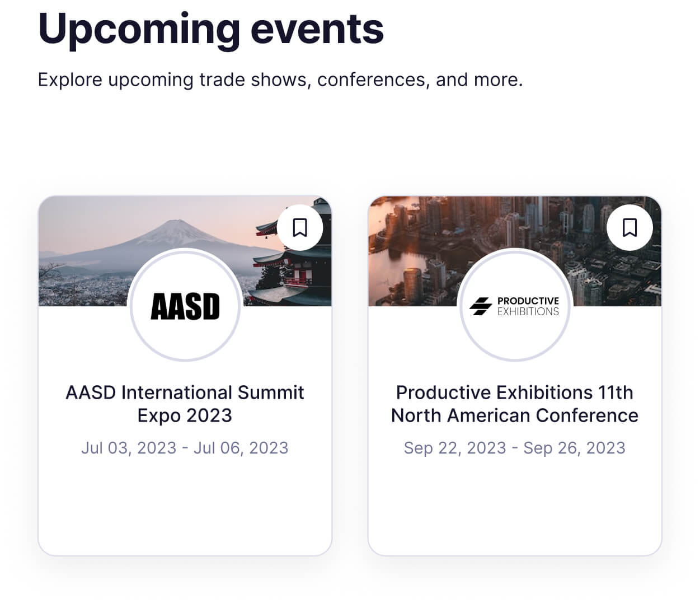This screenshot has height=603, width=700.
Task: Click the Explore upcoming trade shows subtitle
Action: pos(280,80)
